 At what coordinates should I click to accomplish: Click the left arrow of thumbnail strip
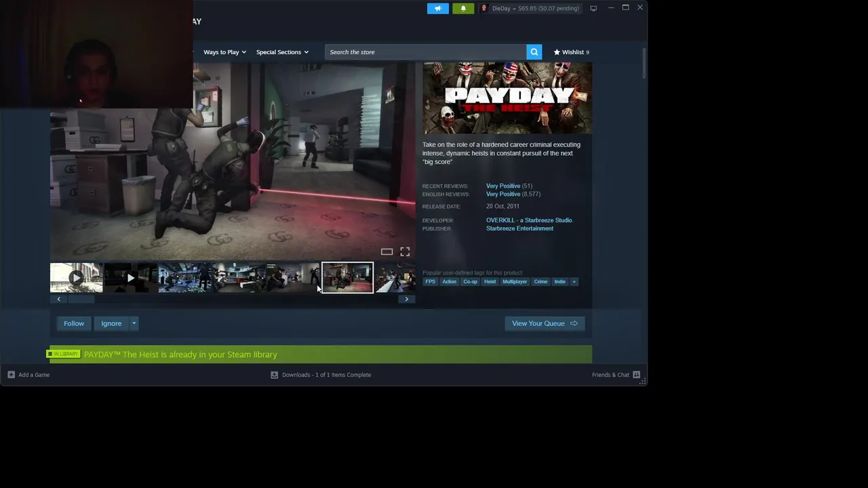pyautogui.click(x=58, y=299)
